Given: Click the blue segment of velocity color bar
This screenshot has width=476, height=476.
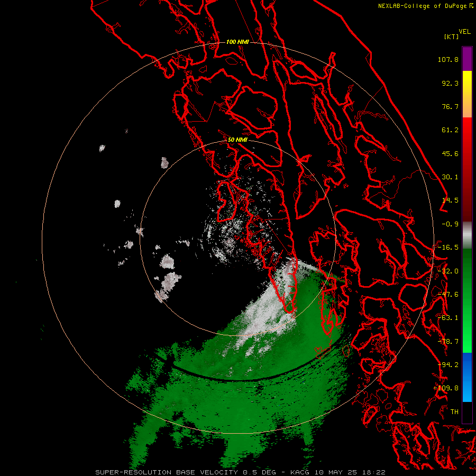Looking at the screenshot, I should pyautogui.click(x=467, y=377).
